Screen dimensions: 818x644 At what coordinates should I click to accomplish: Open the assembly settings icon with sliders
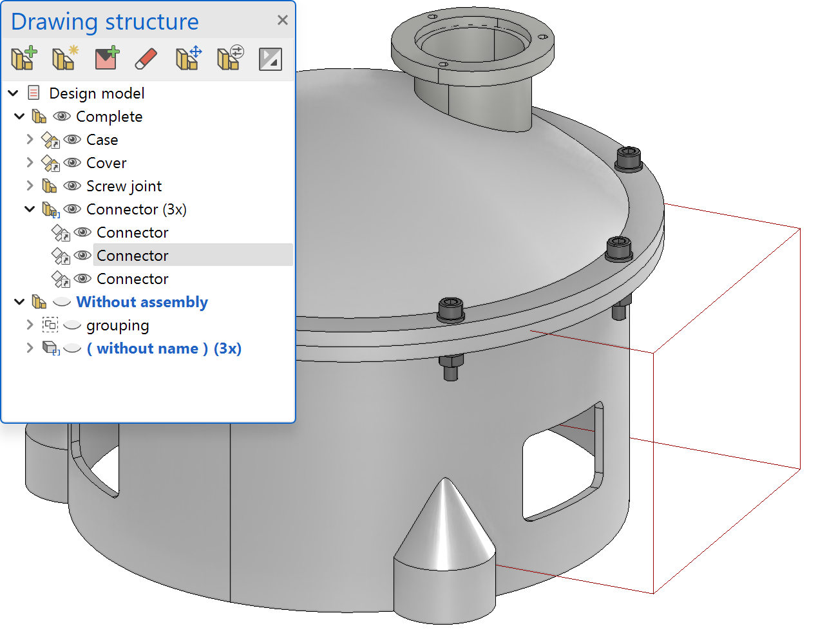click(x=230, y=59)
